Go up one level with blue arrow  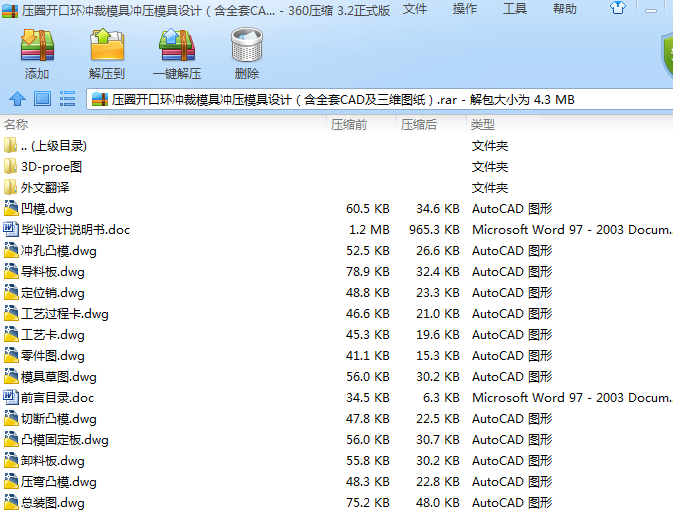point(18,99)
